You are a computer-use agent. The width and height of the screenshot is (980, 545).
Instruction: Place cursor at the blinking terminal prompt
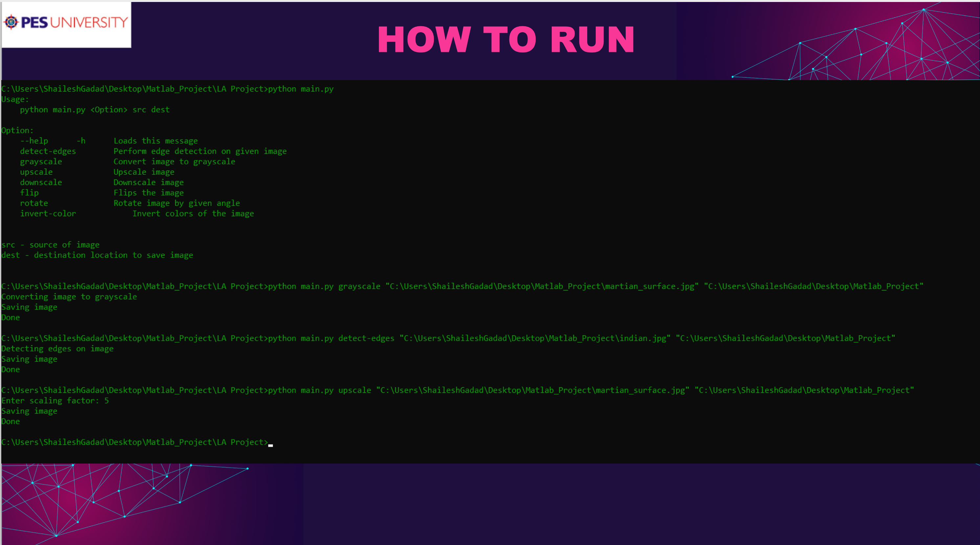pyautogui.click(x=271, y=444)
